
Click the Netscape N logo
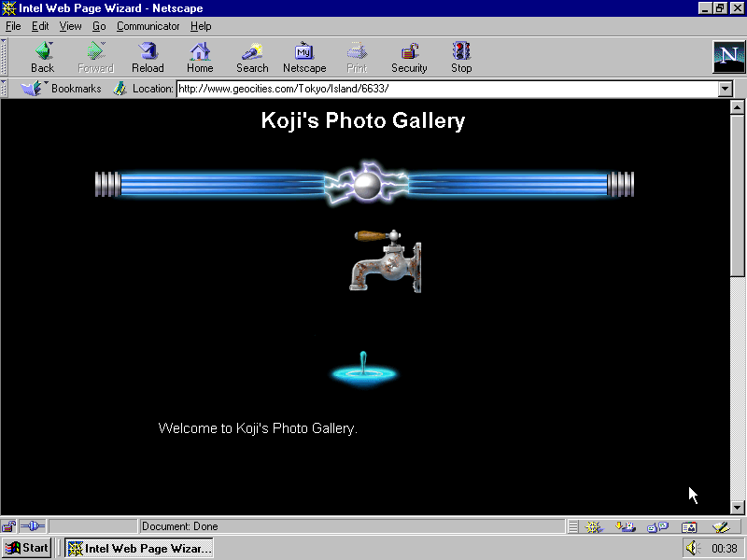728,57
